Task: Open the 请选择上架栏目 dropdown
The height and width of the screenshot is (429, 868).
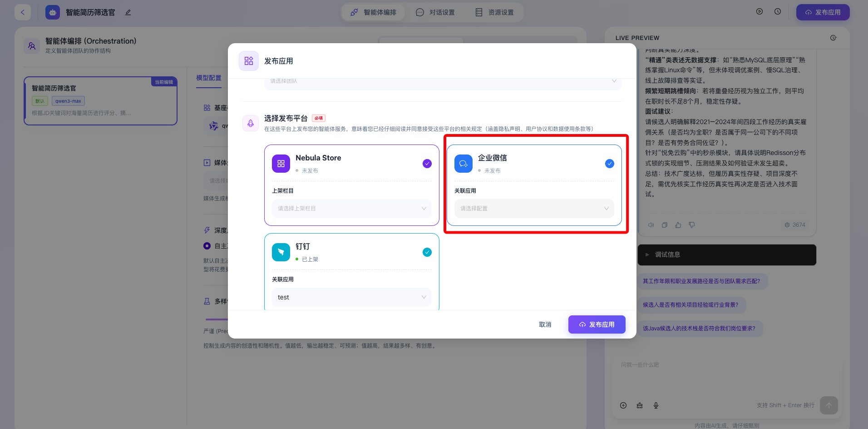Action: [351, 209]
